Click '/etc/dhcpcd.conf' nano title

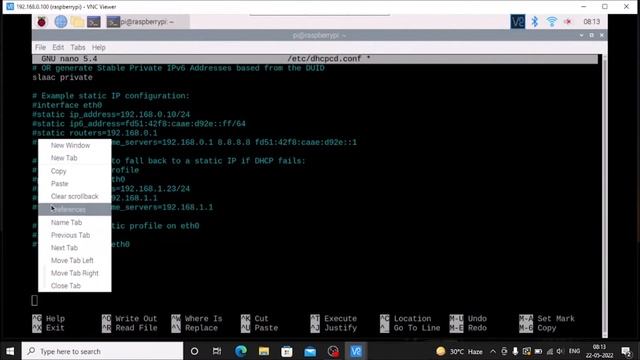[x=324, y=59]
